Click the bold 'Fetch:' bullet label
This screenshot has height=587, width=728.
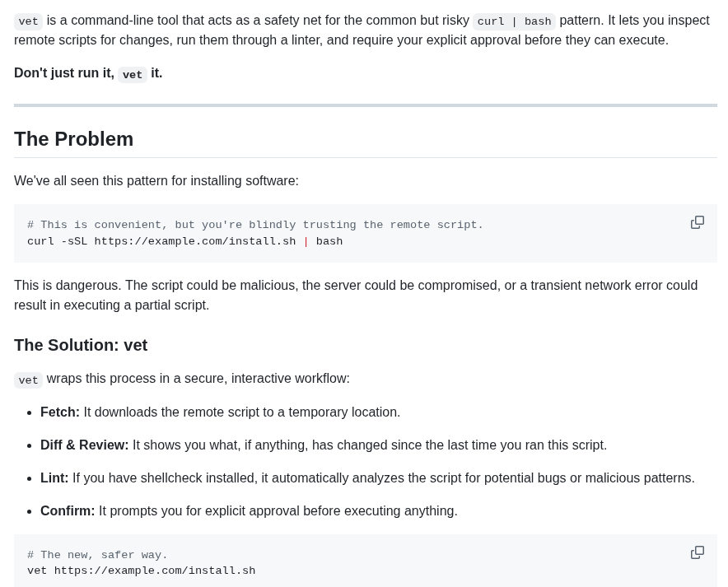[60, 412]
